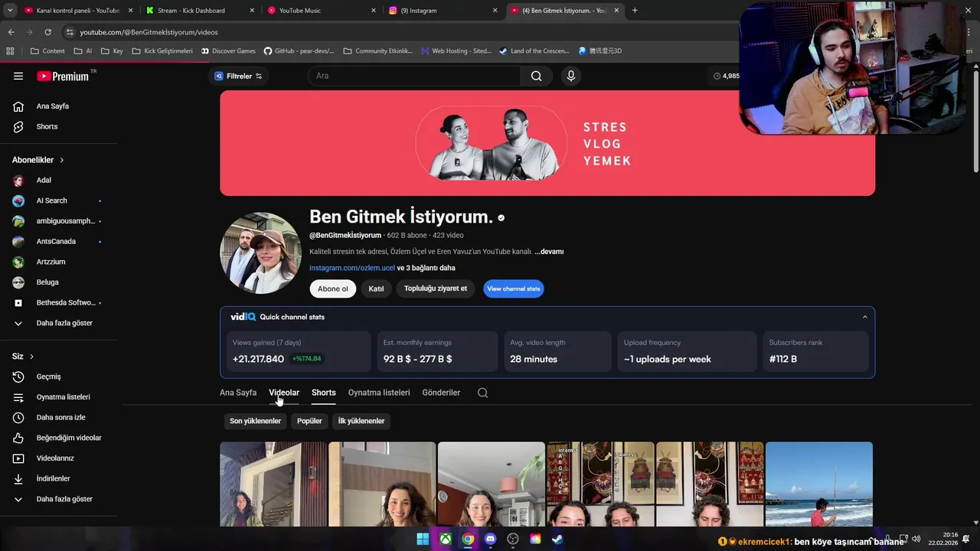Start voice search with microphone icon

tap(570, 76)
